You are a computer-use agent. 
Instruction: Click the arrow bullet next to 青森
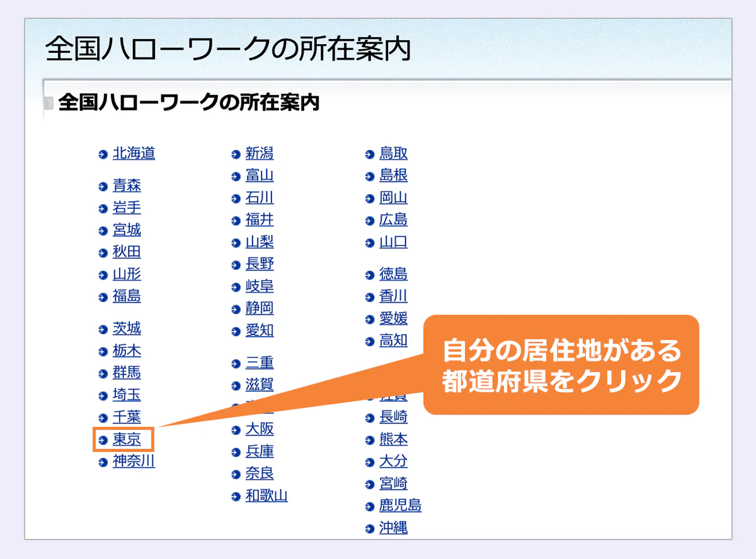103,186
